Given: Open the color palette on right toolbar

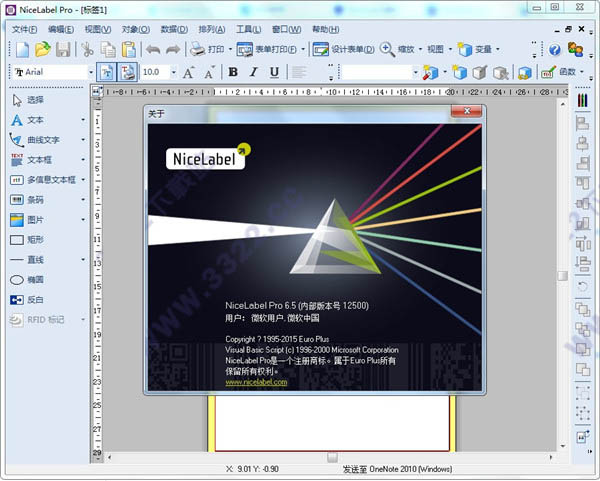Looking at the screenshot, I should pos(582,101).
